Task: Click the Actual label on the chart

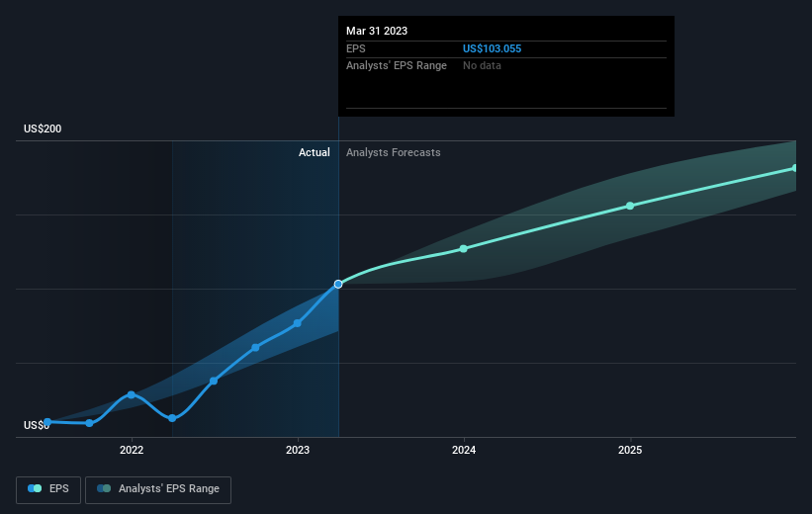Action: [x=314, y=152]
